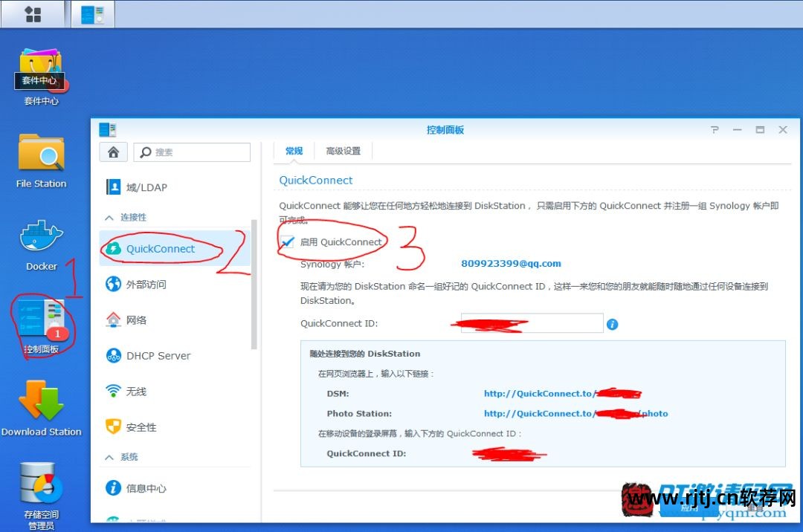The width and height of the screenshot is (803, 532).
Task: Click the sidebar vertical scrollbar
Action: 254,285
